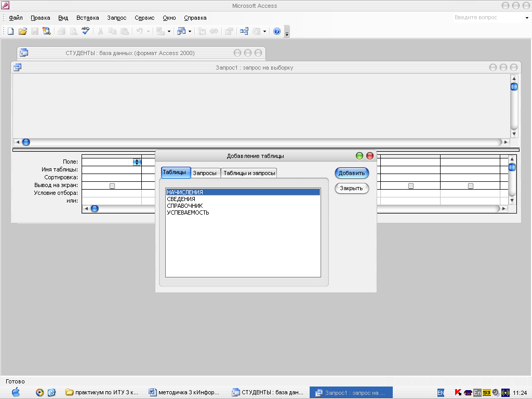Click the Analyze toolbar icon
Viewport: 532px width, 399px height.
[x=181, y=31]
